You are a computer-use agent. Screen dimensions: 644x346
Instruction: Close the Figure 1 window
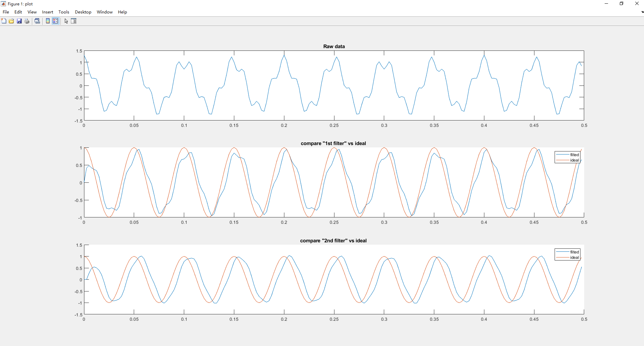click(637, 4)
